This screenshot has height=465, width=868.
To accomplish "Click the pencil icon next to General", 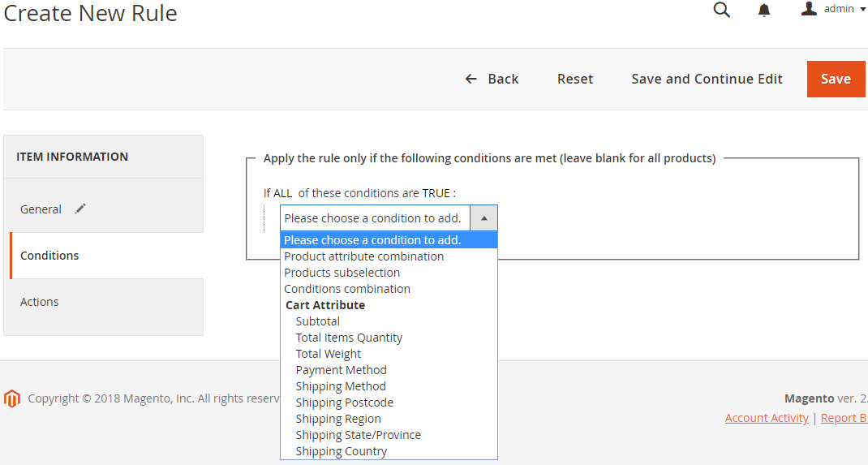I will pyautogui.click(x=80, y=209).
